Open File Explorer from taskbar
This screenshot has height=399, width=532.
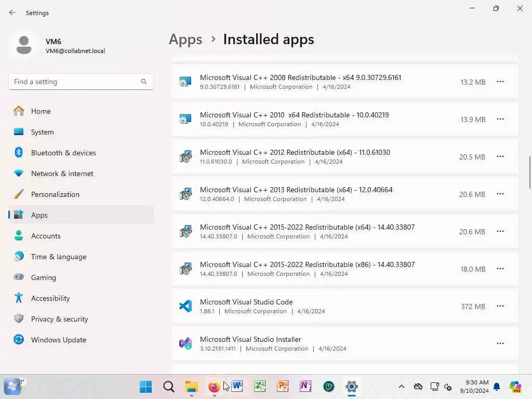[191, 387]
